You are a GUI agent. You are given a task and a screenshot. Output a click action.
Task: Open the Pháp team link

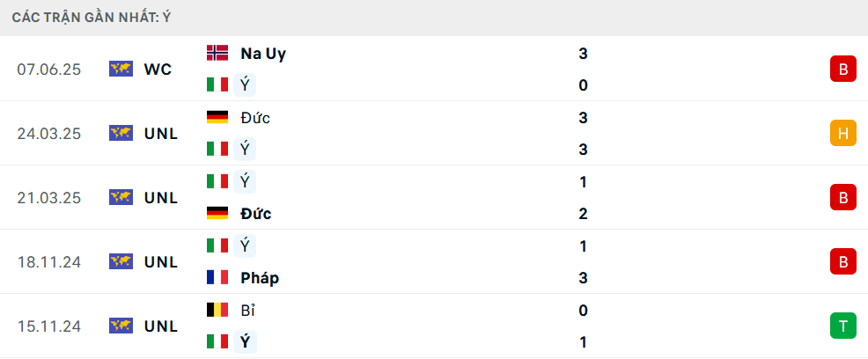260,278
